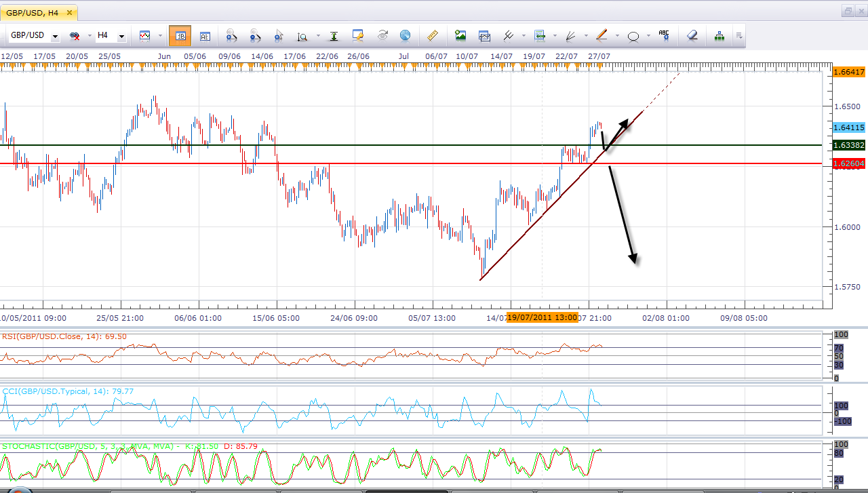Click the blue 1.64115 current price label
Viewport: 868px width, 493px height.
(x=848, y=127)
